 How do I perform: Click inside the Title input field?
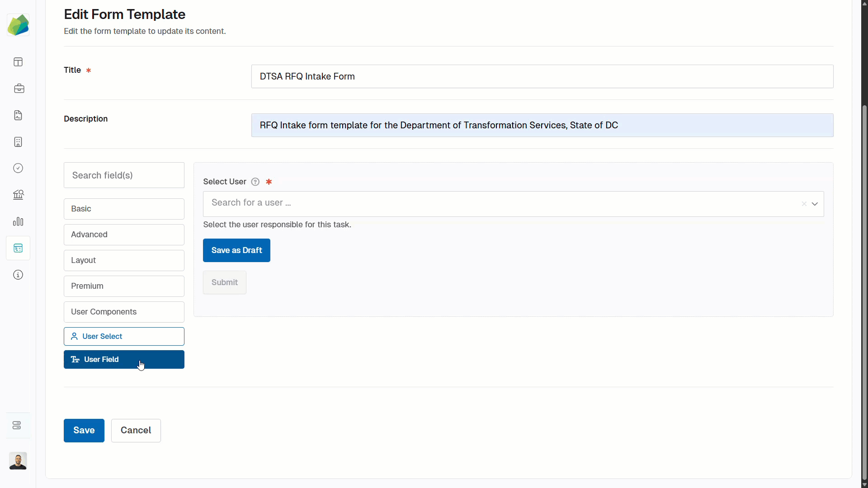click(542, 76)
